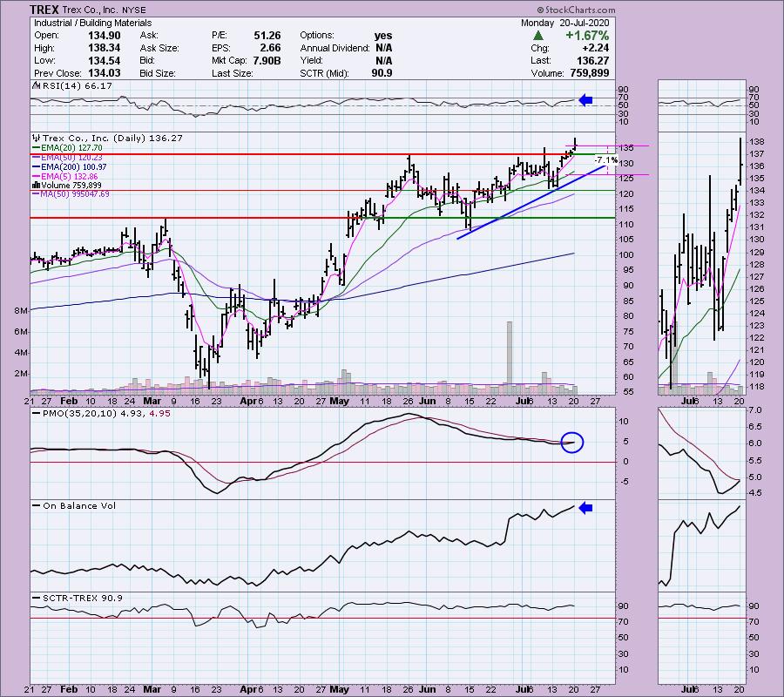Screen dimensions: 784x697
Task: Click the 2M volume axis label
Action: click(x=21, y=374)
